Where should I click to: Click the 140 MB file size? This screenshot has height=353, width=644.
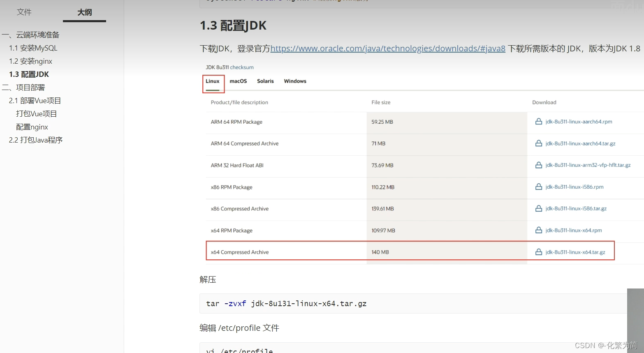pos(380,252)
